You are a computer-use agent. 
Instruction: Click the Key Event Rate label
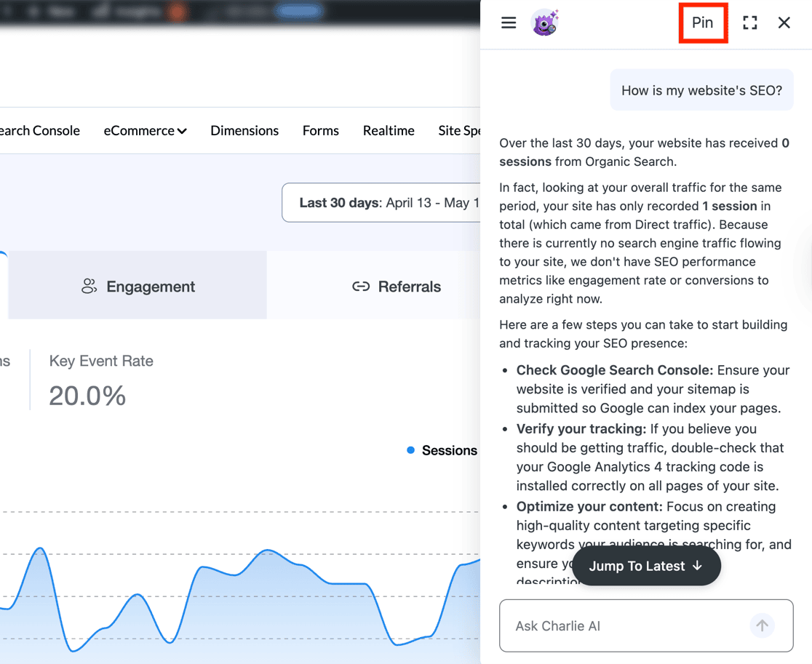pyautogui.click(x=102, y=361)
